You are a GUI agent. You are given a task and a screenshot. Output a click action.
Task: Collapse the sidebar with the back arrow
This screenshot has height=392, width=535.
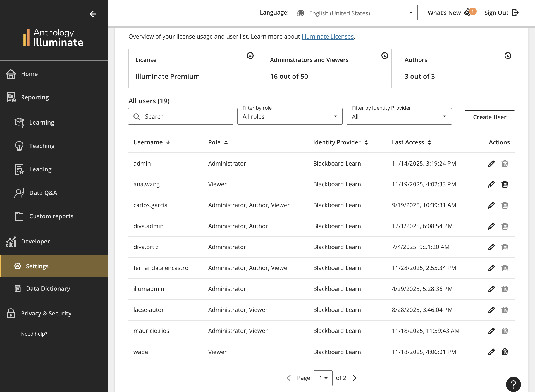93,14
